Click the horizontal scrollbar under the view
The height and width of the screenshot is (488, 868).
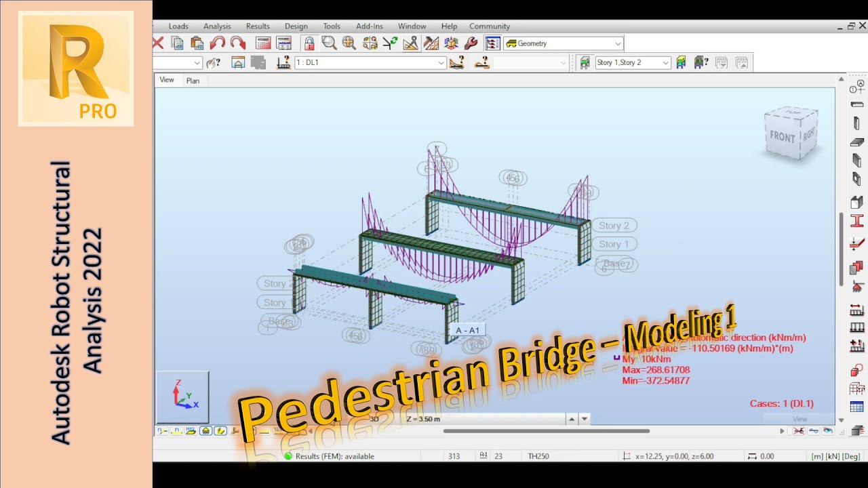547,430
